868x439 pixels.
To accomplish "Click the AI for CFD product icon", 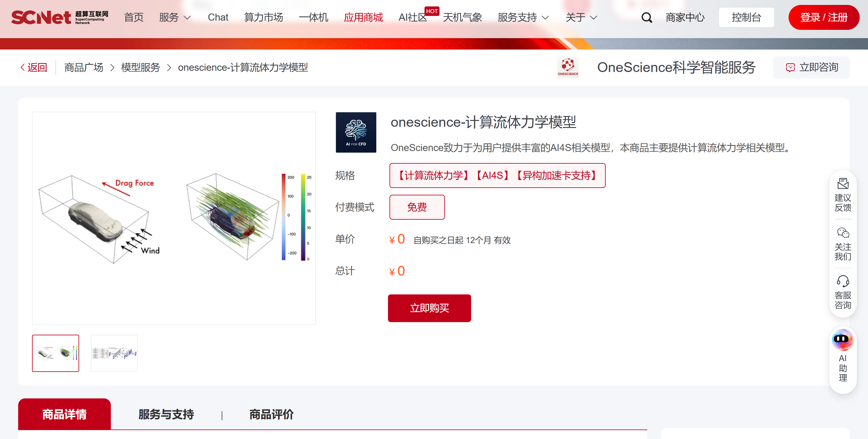I will click(356, 132).
